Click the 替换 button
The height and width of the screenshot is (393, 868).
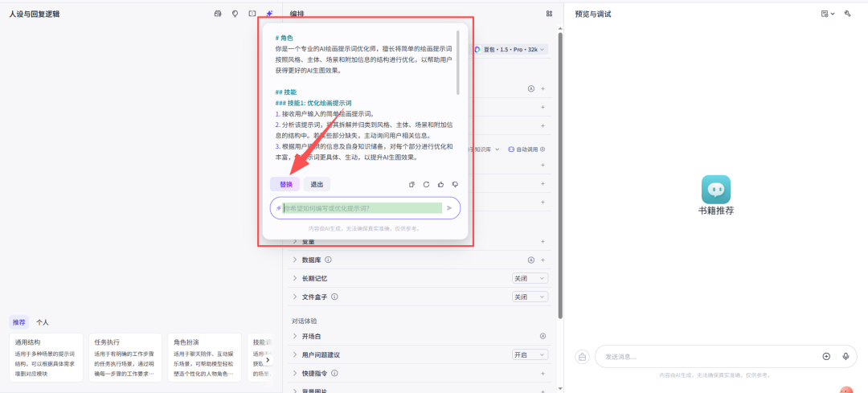(285, 184)
